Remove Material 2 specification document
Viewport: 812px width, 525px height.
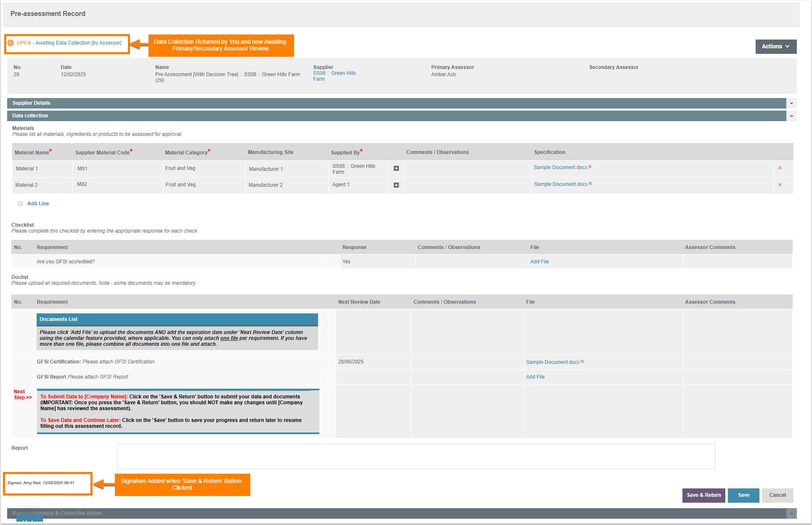pos(590,184)
